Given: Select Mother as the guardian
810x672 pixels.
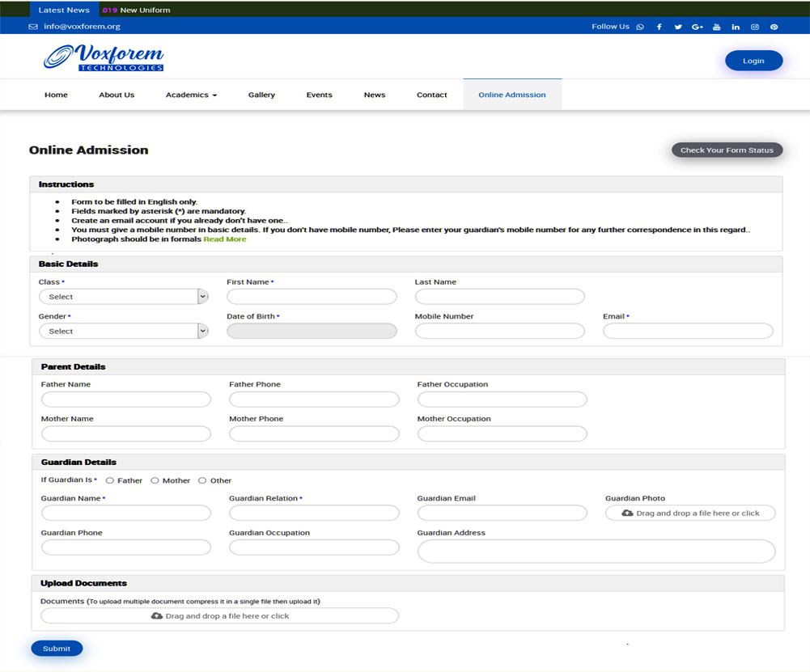Looking at the screenshot, I should 155,480.
